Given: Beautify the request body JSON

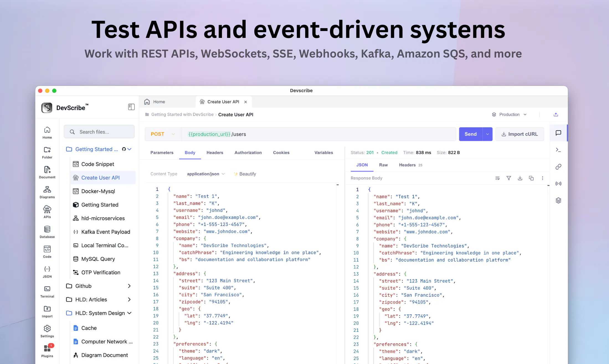Looking at the screenshot, I should 245,174.
